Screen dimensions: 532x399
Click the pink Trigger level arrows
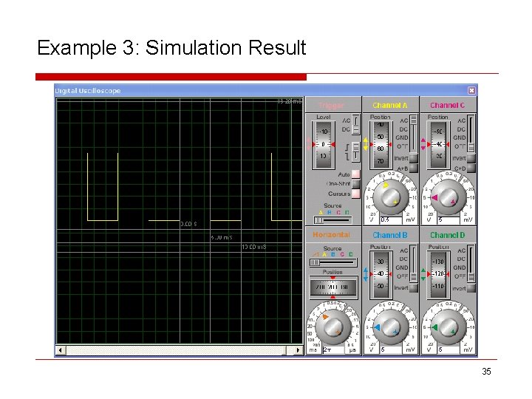coord(308,144)
